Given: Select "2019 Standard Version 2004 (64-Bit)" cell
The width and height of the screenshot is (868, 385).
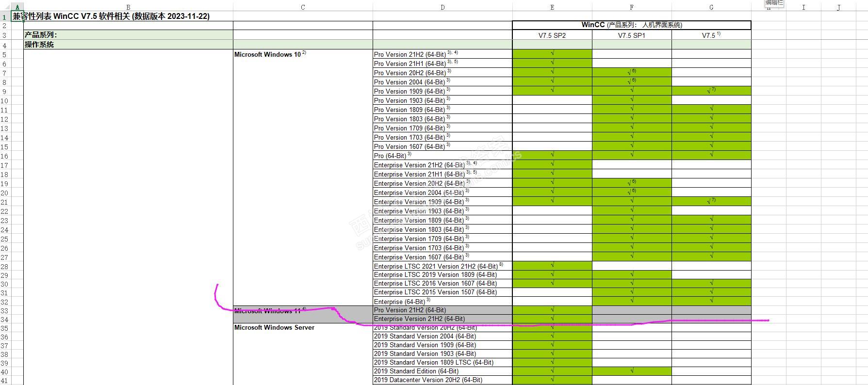Looking at the screenshot, I should click(442, 336).
